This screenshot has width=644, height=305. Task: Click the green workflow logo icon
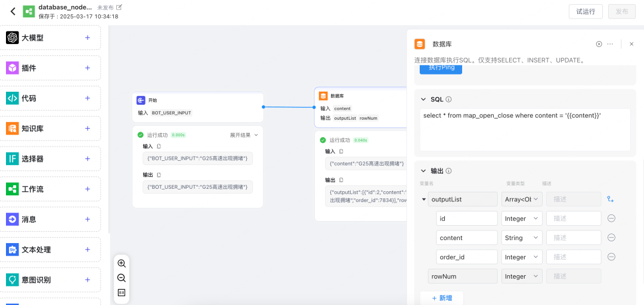point(29,11)
